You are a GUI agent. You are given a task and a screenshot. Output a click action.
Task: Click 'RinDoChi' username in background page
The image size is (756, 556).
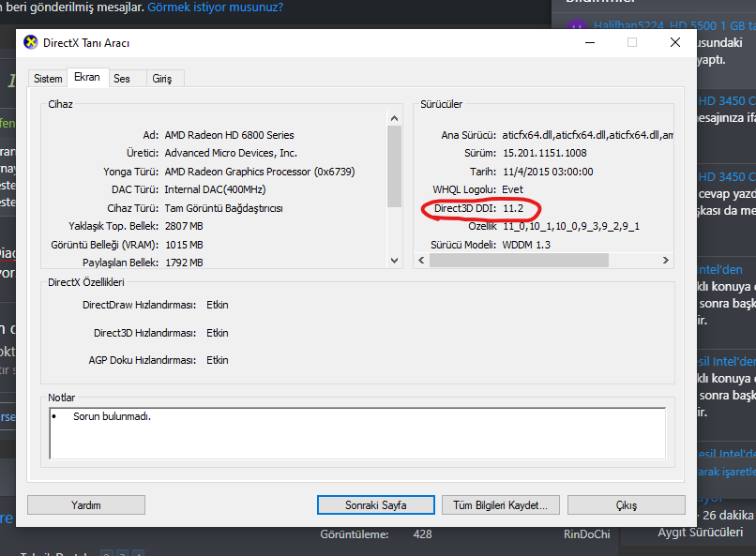pos(587,534)
